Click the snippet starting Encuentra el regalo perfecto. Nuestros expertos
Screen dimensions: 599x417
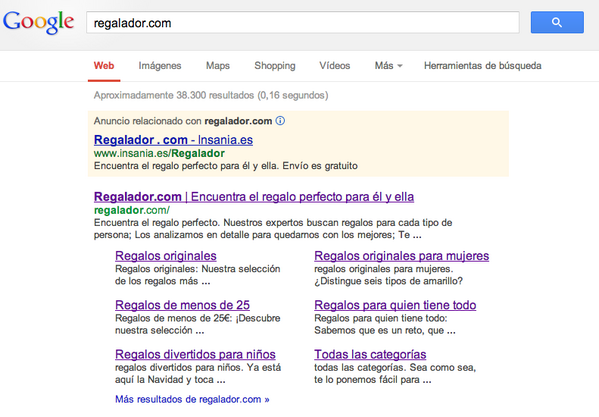[x=273, y=229]
